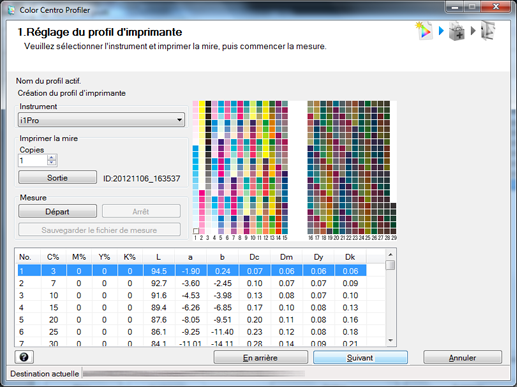
Task: Click the table scrollbar down arrow
Action: pos(390,340)
